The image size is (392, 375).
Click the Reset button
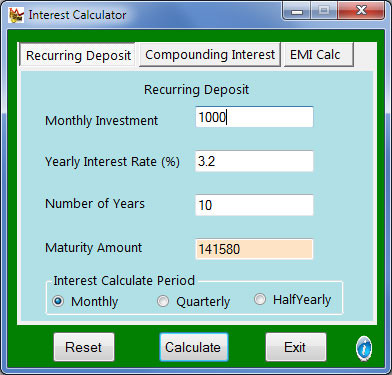84,347
